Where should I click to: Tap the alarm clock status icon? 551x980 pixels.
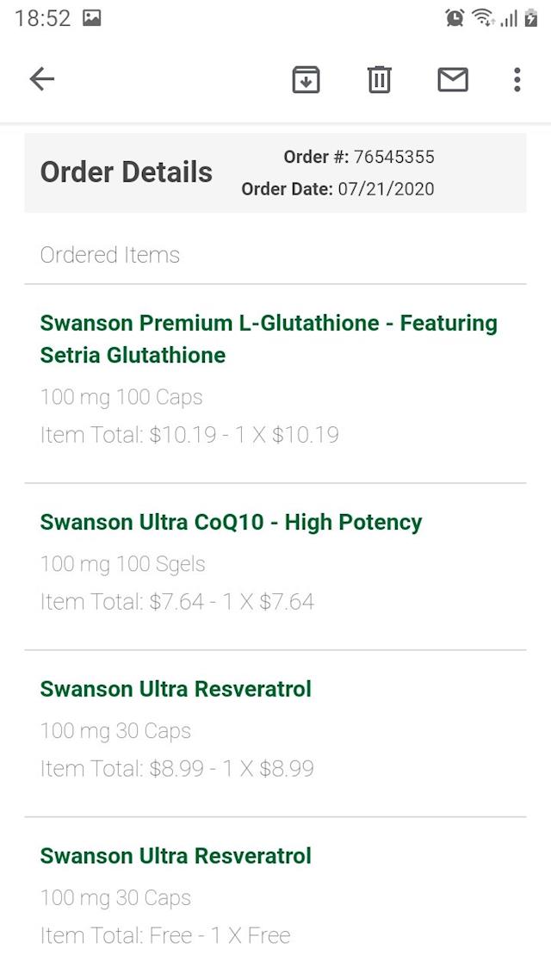coord(455,17)
